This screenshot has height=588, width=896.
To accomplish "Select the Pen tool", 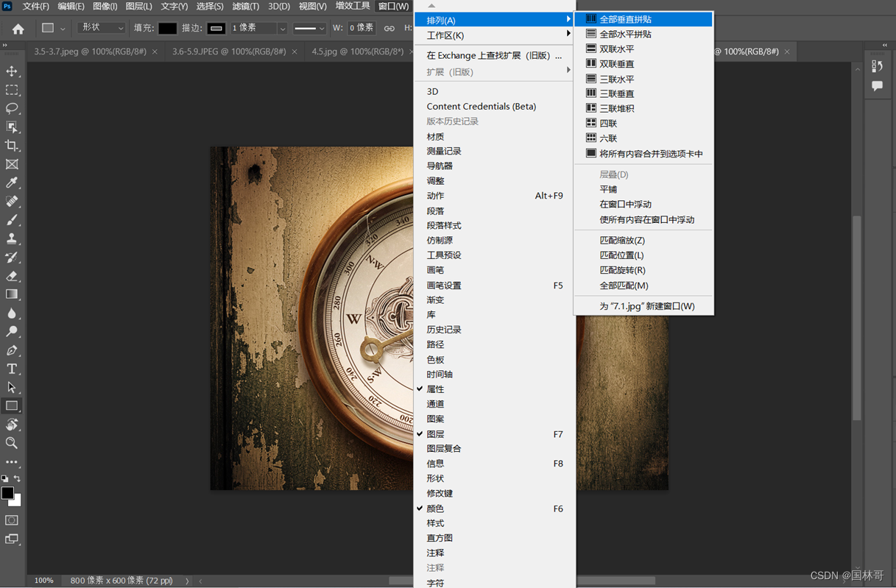I will pos(12,350).
